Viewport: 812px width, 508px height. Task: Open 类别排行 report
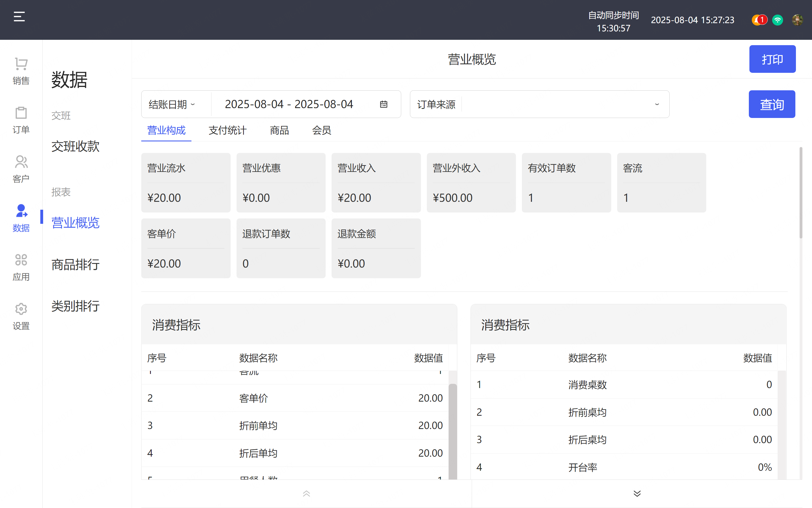click(x=76, y=306)
